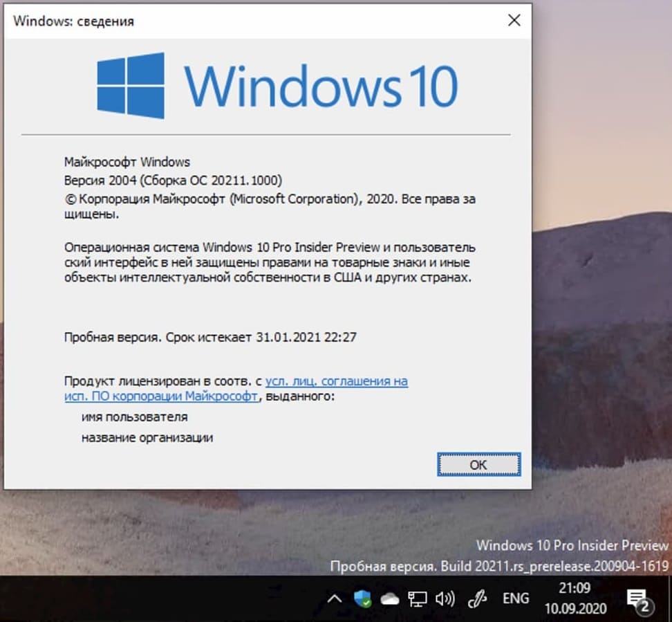Open OneDrive cloud tray icon

389,599
